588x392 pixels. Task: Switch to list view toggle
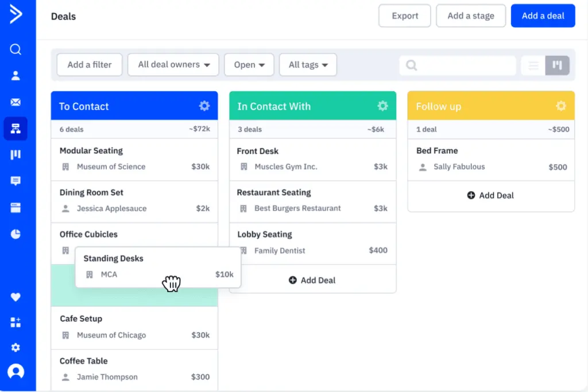pos(533,65)
